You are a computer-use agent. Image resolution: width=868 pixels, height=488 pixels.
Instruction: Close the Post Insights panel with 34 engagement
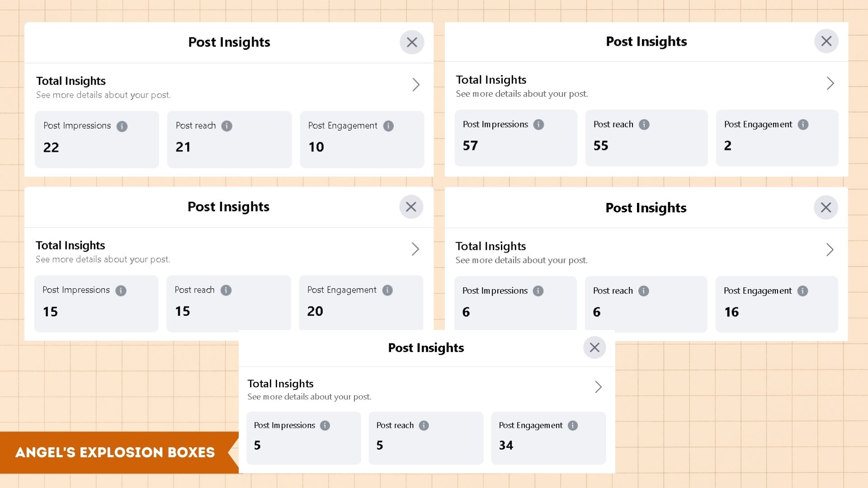pos(594,347)
